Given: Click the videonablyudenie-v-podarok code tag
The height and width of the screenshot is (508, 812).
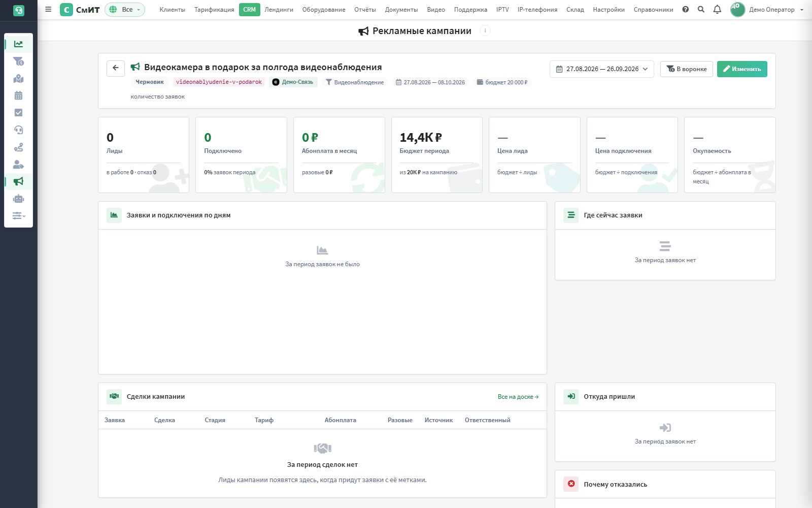Looking at the screenshot, I should (x=219, y=82).
